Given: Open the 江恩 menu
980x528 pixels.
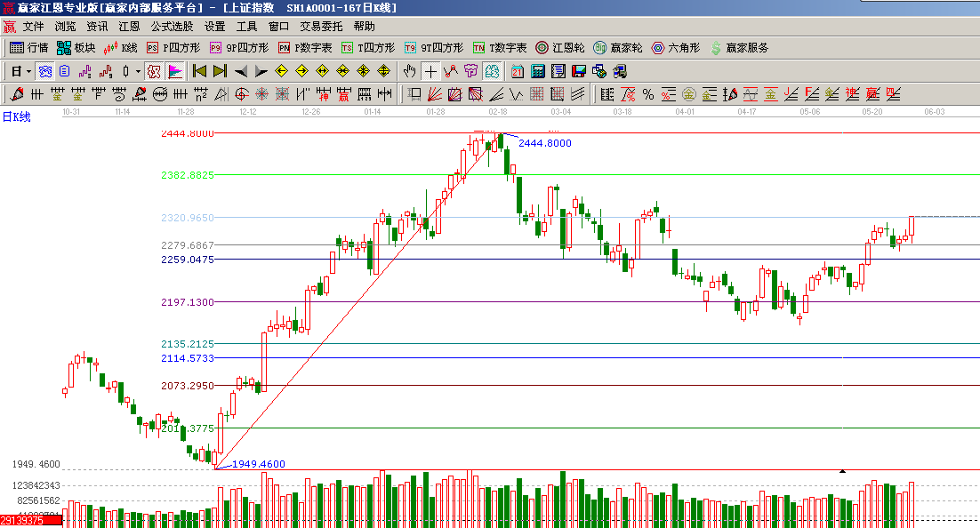Looking at the screenshot, I should (130, 27).
